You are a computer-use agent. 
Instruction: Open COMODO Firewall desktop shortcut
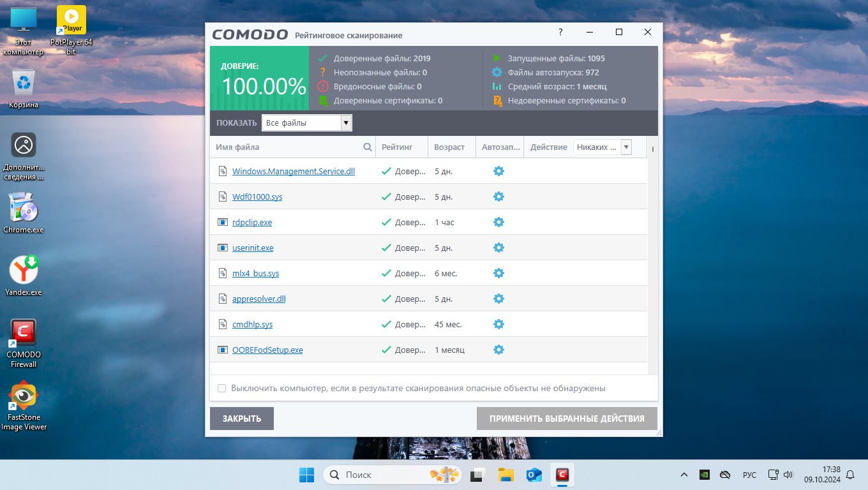[x=24, y=343]
